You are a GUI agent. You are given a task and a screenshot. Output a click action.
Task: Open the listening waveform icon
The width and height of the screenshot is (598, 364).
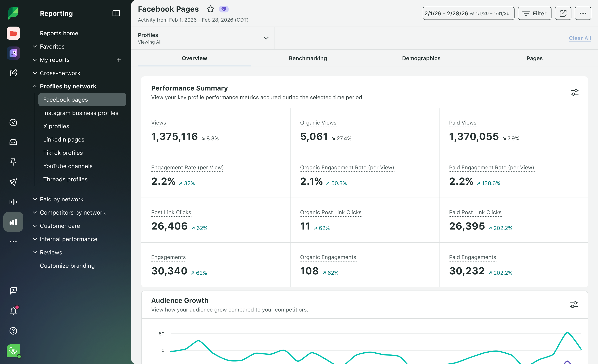click(x=13, y=202)
